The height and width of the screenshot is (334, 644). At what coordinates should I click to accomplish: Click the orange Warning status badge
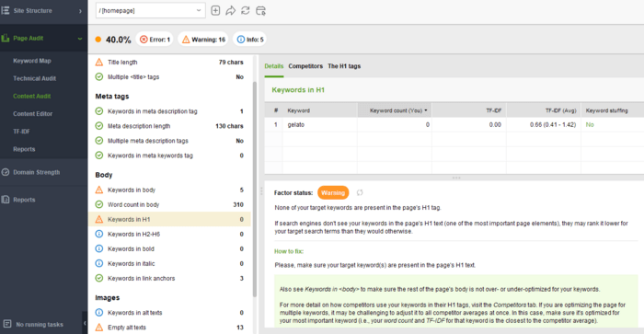(333, 192)
